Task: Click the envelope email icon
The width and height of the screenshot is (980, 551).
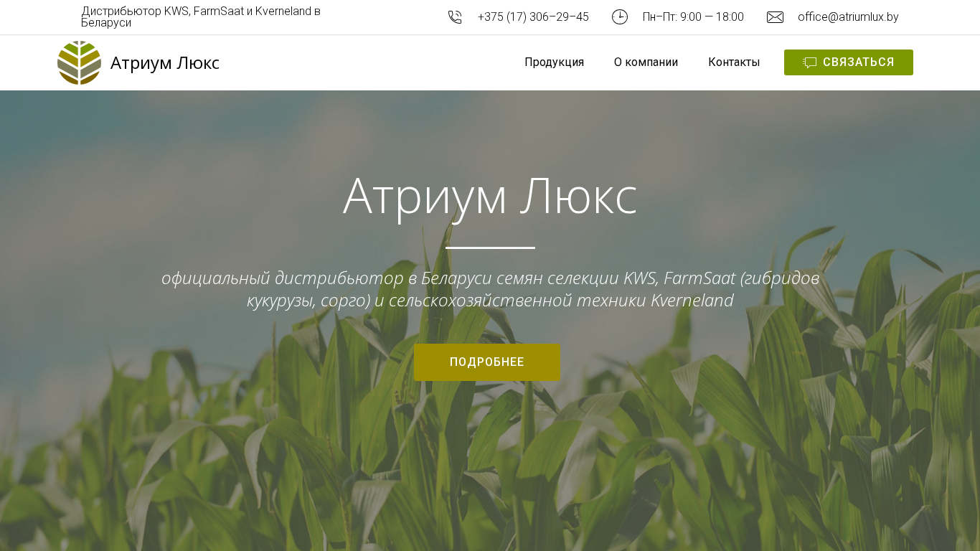Action: (775, 17)
